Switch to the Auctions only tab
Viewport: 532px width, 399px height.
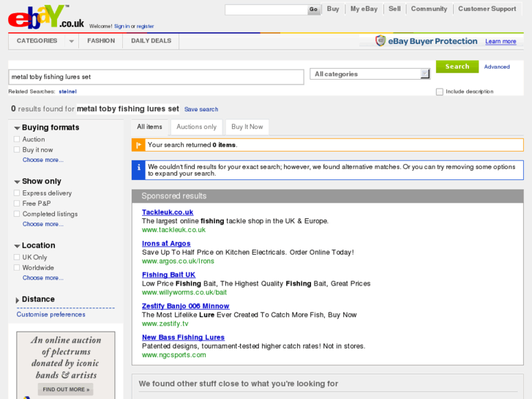coord(196,127)
